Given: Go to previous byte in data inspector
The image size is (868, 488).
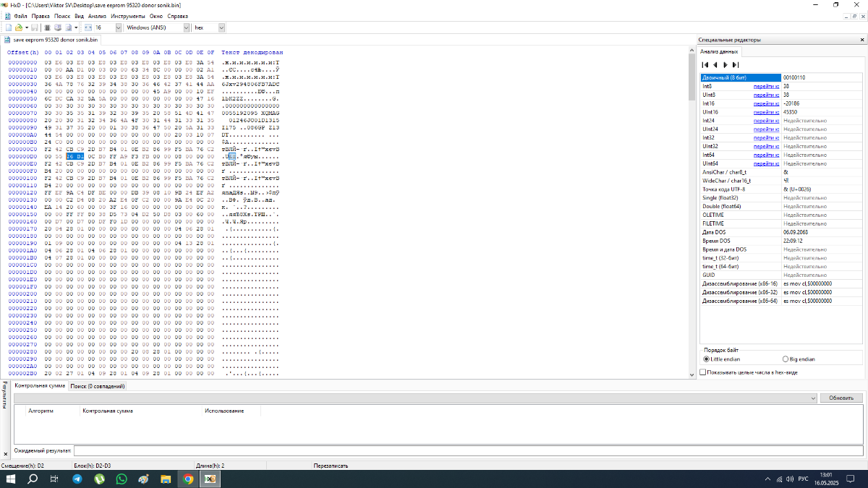Looking at the screenshot, I should pos(715,65).
